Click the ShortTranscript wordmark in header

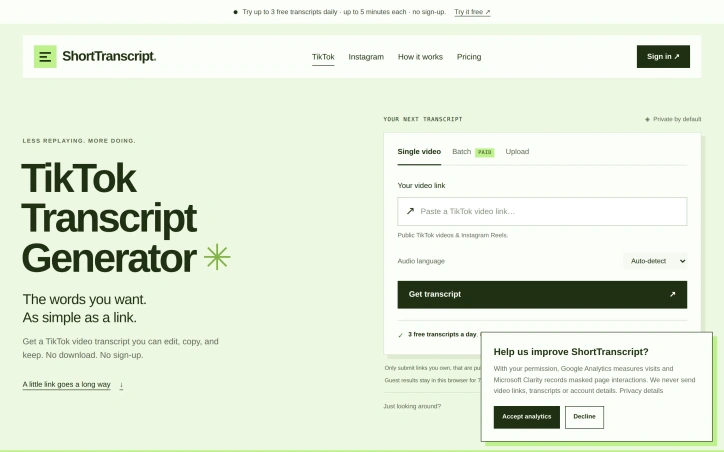tap(109, 56)
